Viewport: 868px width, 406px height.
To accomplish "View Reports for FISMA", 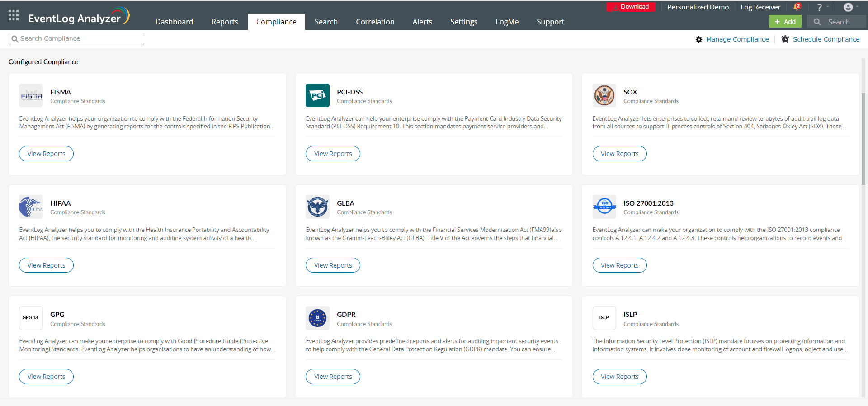I will tap(46, 154).
